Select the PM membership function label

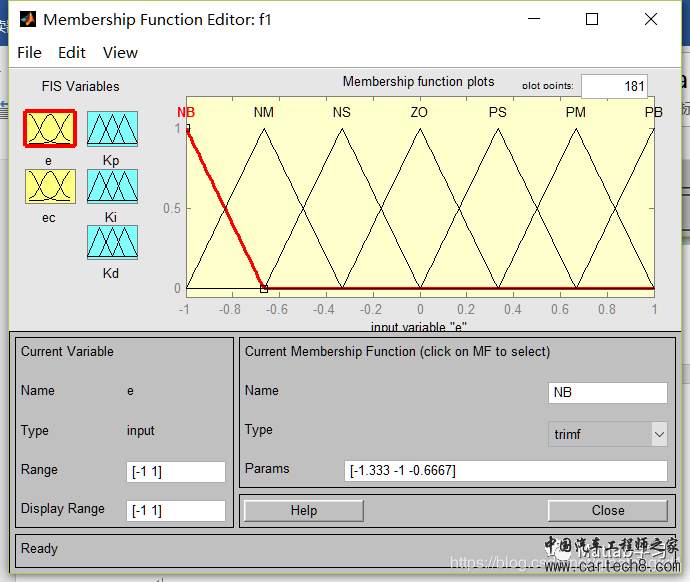click(x=576, y=112)
